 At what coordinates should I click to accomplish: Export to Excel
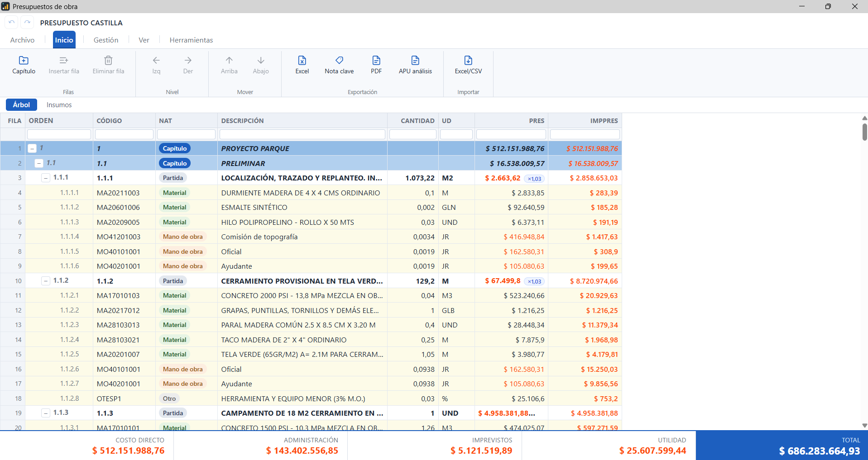click(302, 65)
